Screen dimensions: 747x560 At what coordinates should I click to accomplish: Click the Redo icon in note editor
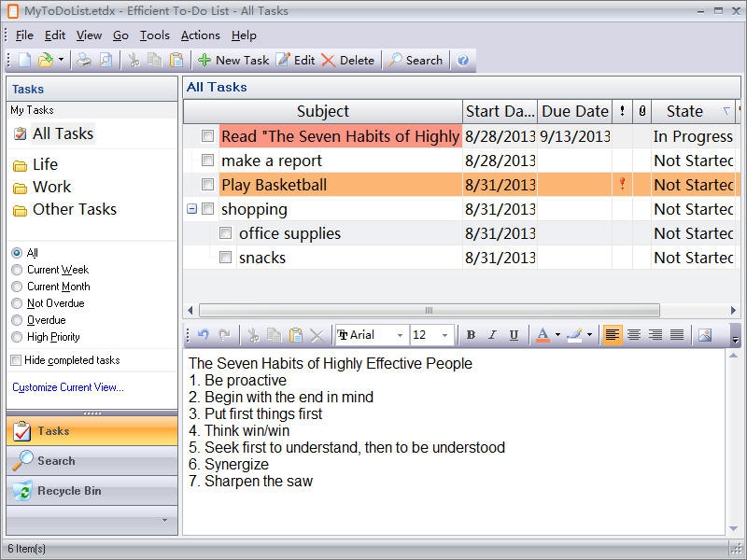[x=224, y=335]
